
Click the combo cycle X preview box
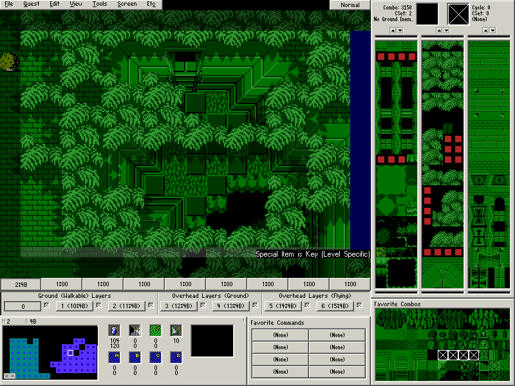click(x=458, y=14)
